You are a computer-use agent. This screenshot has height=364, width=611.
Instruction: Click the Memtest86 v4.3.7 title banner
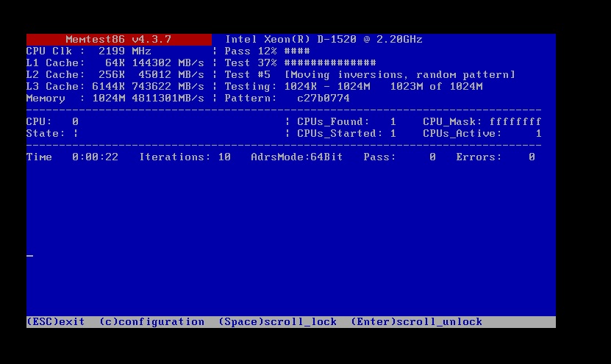point(119,40)
